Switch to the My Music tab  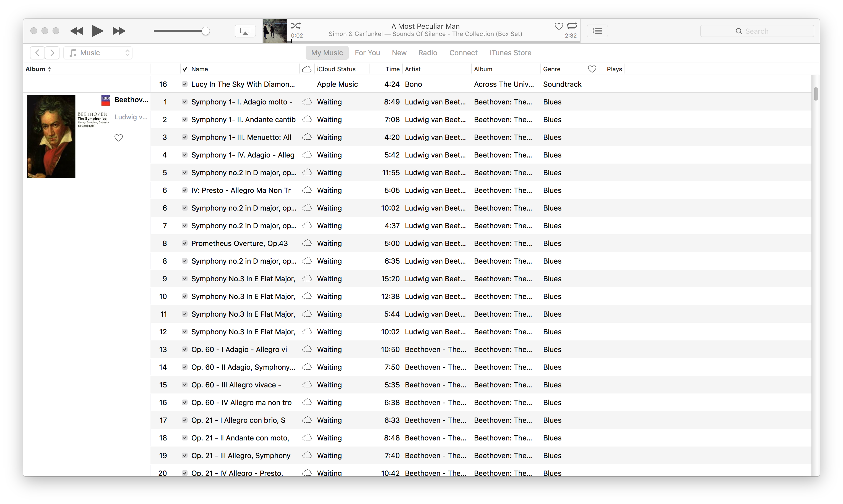point(327,53)
